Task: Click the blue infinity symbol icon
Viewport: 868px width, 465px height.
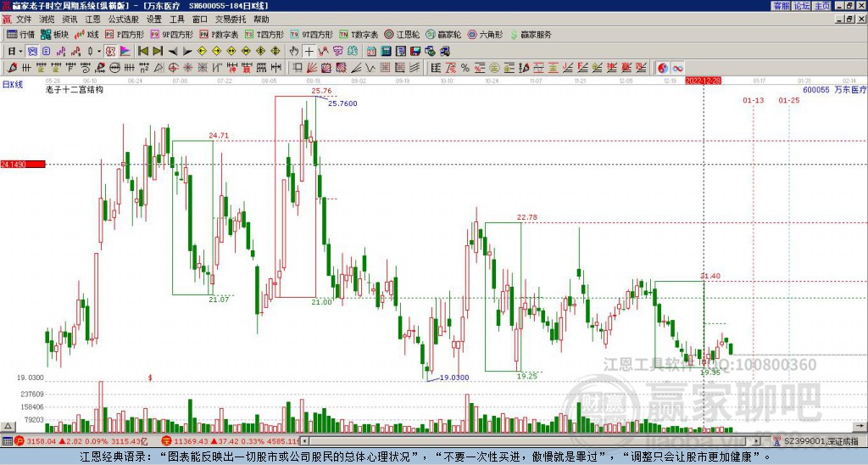Action: click(x=677, y=68)
